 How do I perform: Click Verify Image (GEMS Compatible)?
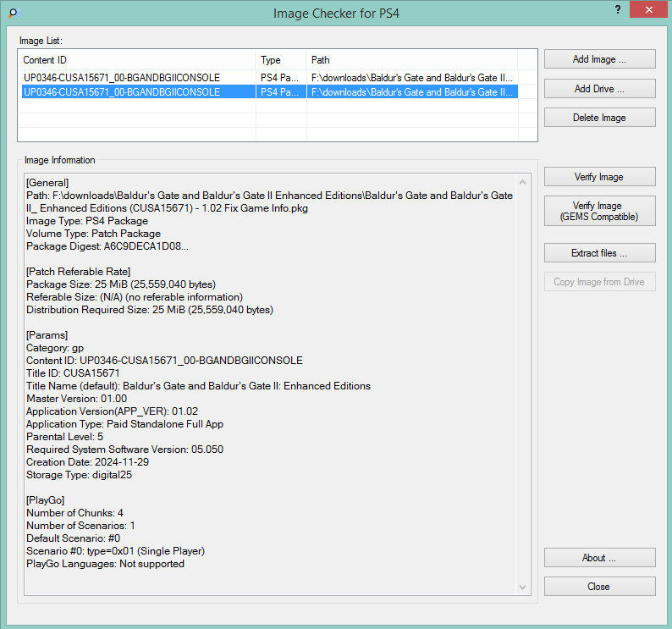point(599,211)
